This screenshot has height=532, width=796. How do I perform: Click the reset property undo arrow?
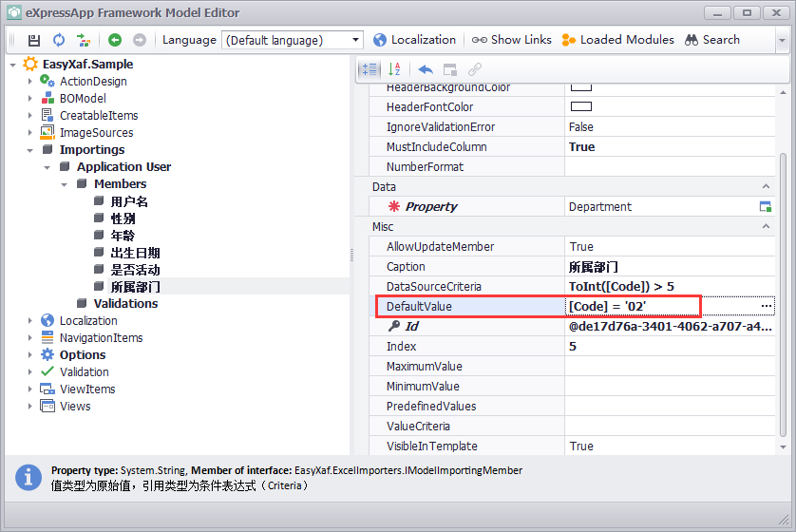click(426, 69)
